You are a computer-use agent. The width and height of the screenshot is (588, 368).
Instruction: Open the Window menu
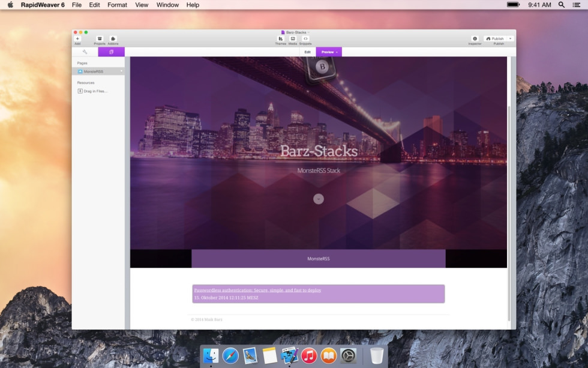click(167, 5)
